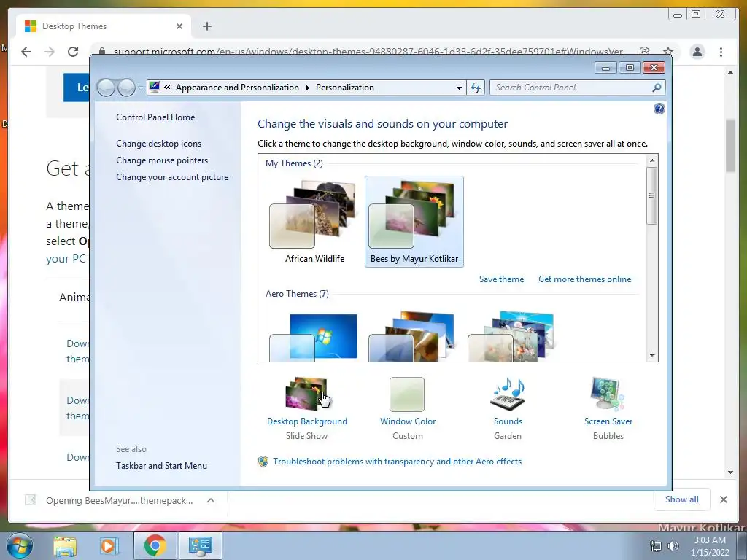Viewport: 747px width, 560px height.
Task: Click the refresh button beside address bar
Action: tap(476, 87)
